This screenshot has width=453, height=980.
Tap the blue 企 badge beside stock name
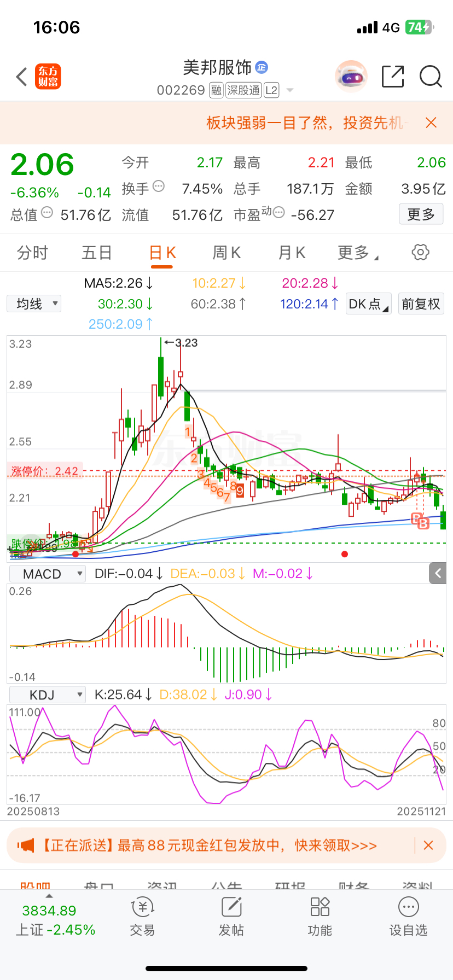[x=262, y=67]
